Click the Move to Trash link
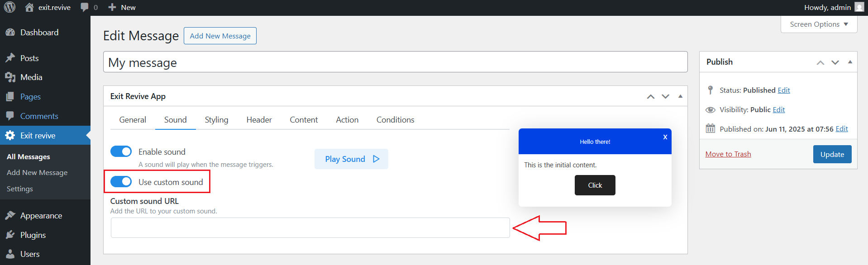 click(728, 154)
